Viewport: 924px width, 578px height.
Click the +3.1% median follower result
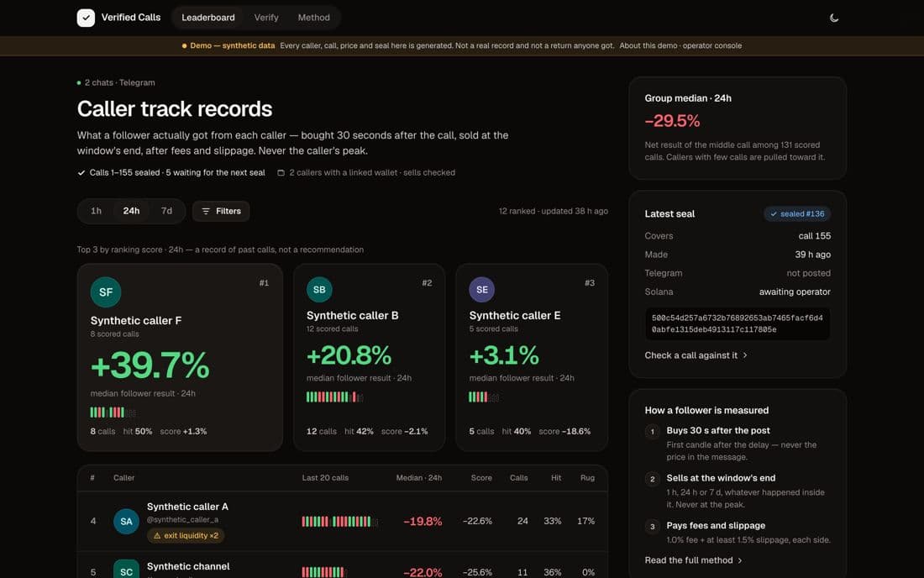[504, 355]
